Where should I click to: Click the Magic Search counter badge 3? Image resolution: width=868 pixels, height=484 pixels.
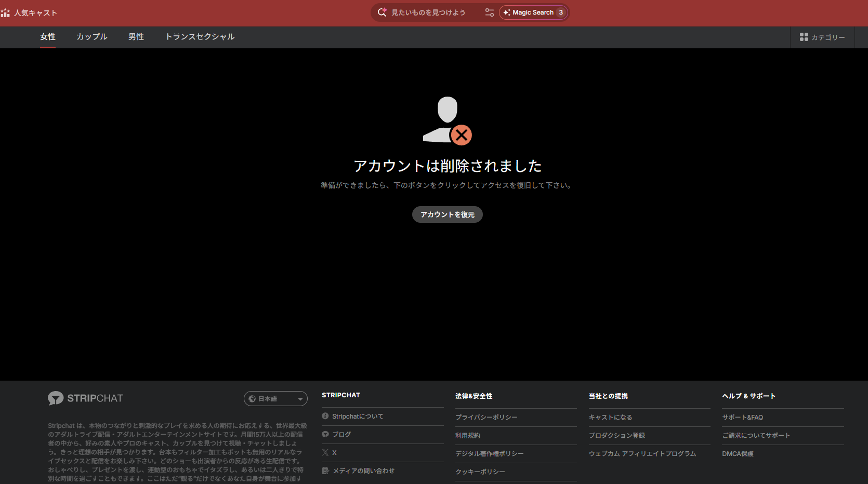pyautogui.click(x=561, y=12)
